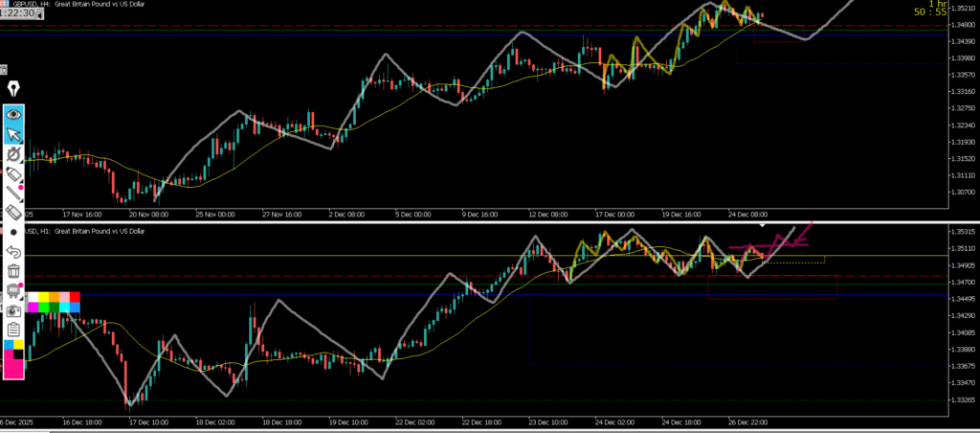Click the 23 Dec 10:00 date on H1 chart

(548, 422)
